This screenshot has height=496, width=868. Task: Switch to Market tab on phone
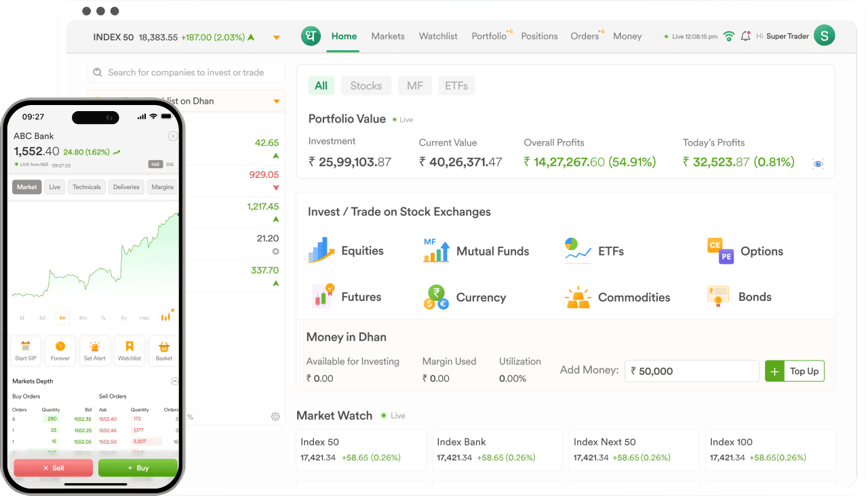27,187
